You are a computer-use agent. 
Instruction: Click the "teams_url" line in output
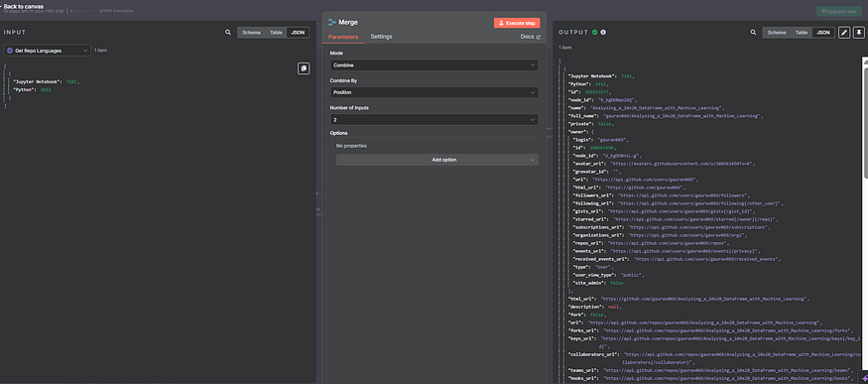(711, 370)
